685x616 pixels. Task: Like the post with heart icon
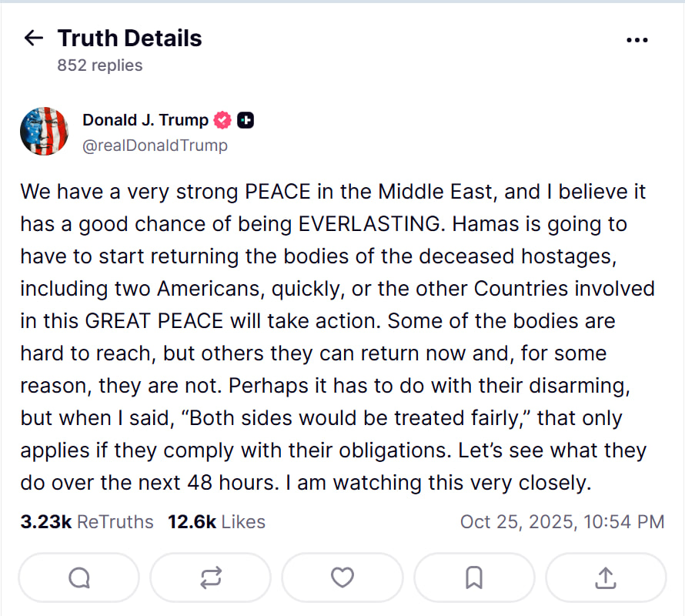342,577
